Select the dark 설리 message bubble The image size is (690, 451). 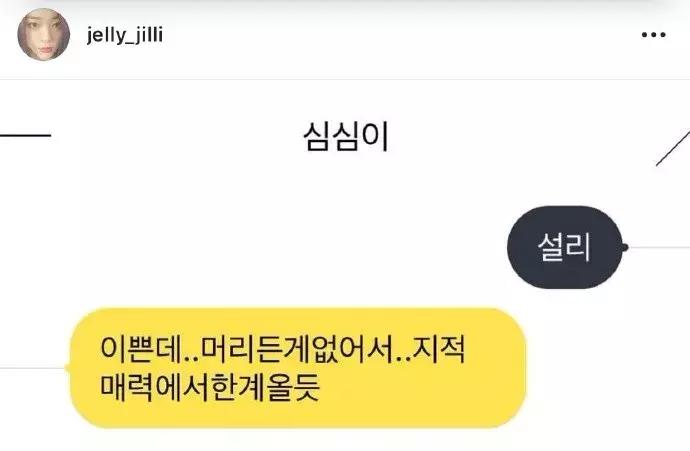pos(565,247)
